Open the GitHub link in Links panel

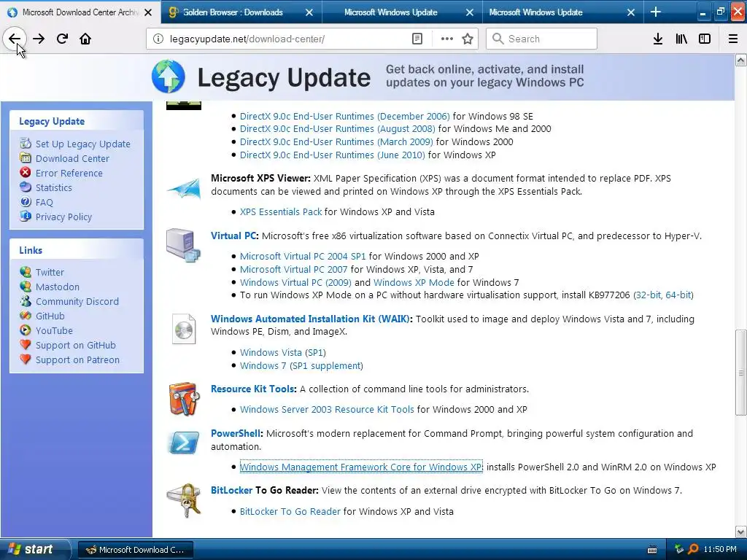pyautogui.click(x=50, y=316)
